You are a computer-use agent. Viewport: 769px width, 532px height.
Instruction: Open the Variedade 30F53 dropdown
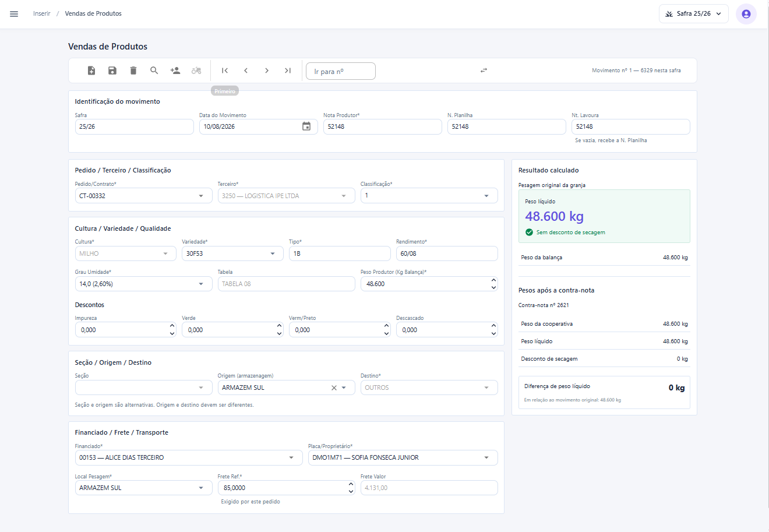tap(273, 253)
